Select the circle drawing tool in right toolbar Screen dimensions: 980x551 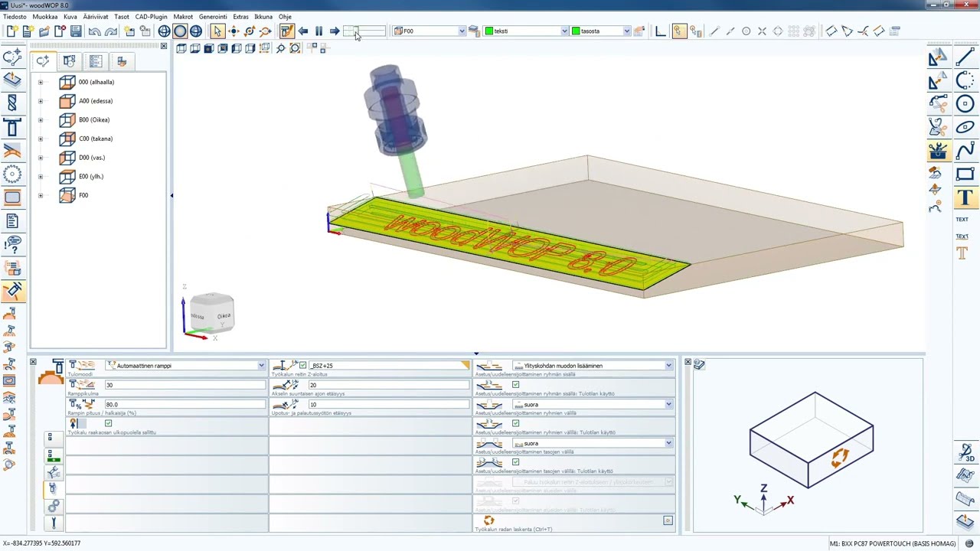click(965, 104)
